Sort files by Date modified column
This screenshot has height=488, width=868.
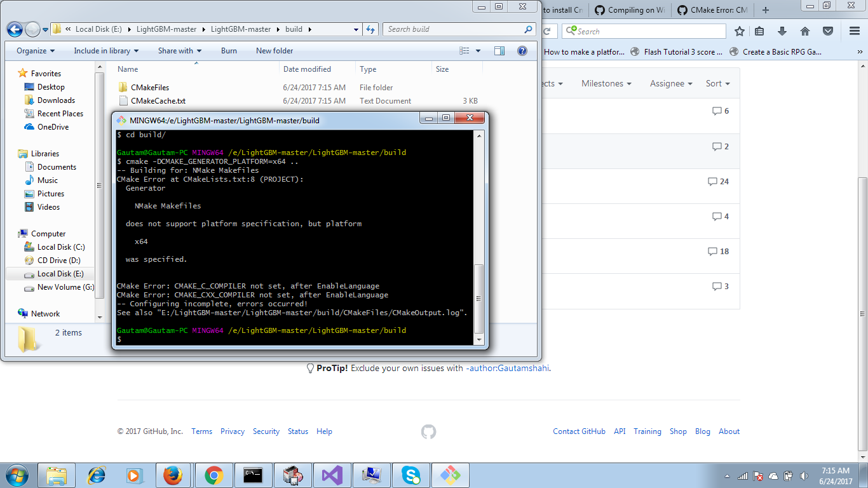coord(307,69)
